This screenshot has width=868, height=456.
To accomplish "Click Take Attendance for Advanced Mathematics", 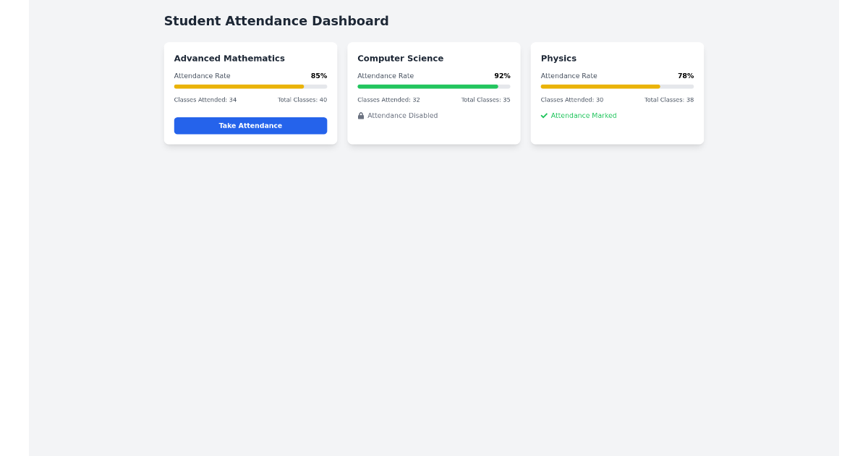I will pos(250,125).
